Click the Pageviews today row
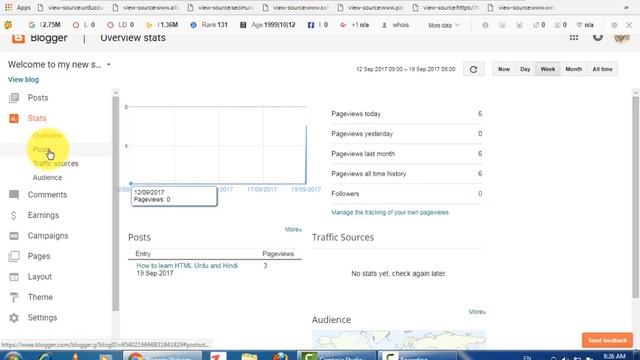The width and height of the screenshot is (640, 360). (407, 114)
